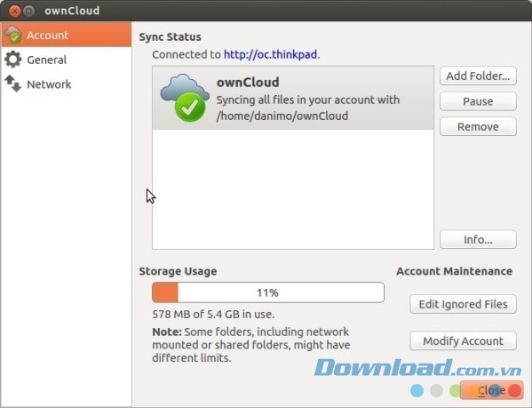Remove the sync folder with Remove button
Screen dimensions: 532x408
point(478,126)
